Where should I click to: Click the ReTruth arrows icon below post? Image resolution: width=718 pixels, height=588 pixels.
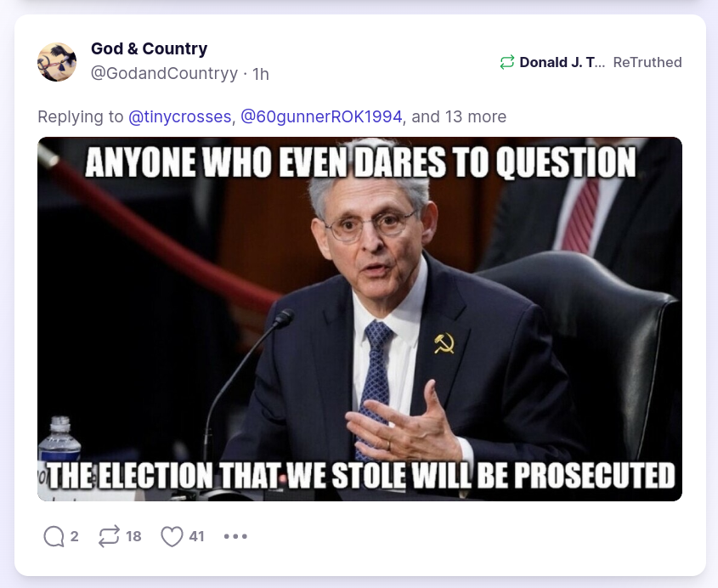point(109,536)
